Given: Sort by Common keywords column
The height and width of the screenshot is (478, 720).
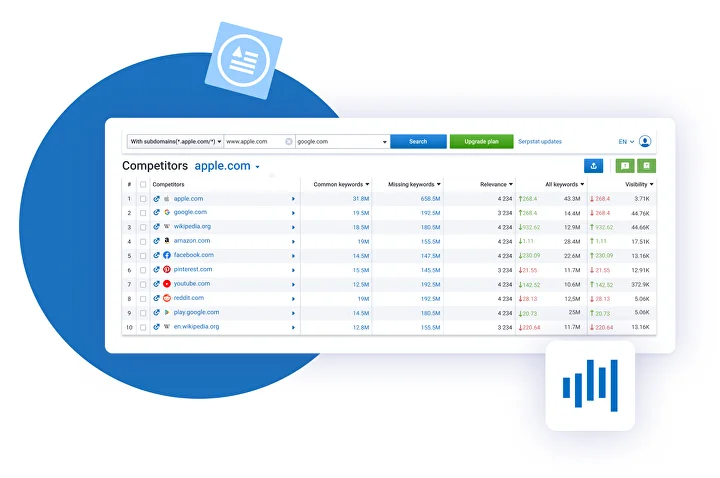Looking at the screenshot, I should [x=341, y=185].
